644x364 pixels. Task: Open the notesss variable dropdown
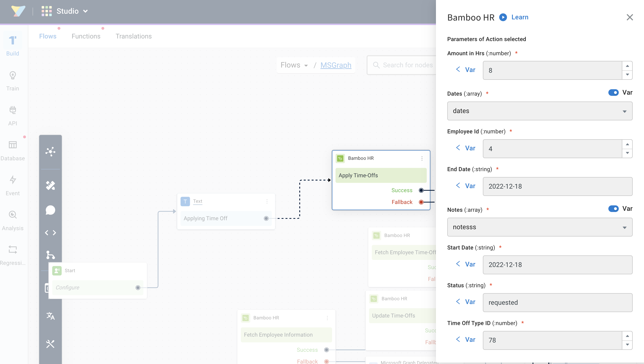coord(540,227)
